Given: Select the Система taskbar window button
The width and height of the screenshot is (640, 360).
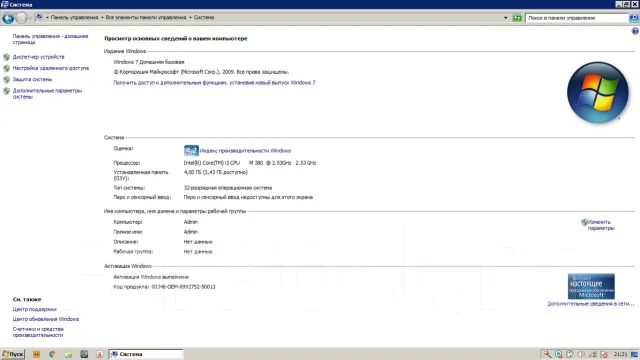Looking at the screenshot, I should 146,354.
